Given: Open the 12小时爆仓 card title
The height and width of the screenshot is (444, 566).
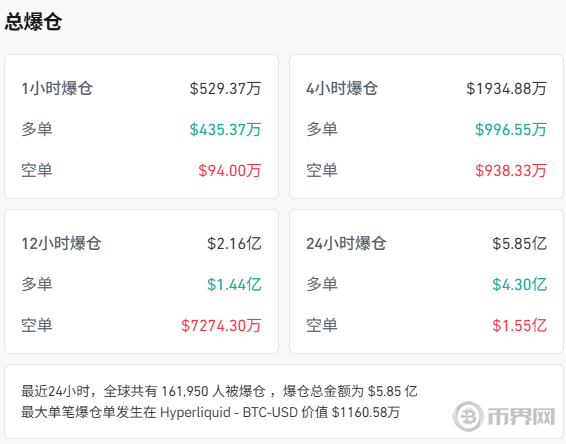Looking at the screenshot, I should pyautogui.click(x=61, y=243).
